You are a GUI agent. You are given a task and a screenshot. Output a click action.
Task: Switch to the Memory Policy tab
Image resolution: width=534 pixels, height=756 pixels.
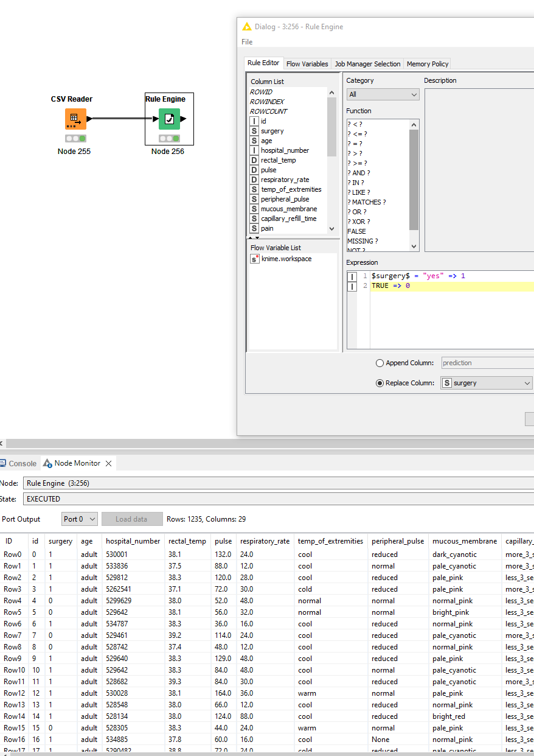pyautogui.click(x=428, y=64)
